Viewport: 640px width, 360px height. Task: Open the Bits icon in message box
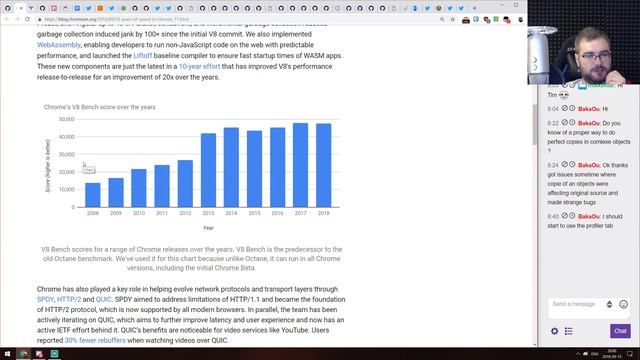(609, 304)
